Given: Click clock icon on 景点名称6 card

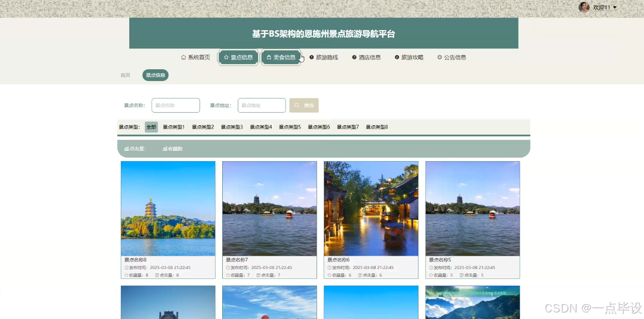Looking at the screenshot, I should (x=329, y=268).
